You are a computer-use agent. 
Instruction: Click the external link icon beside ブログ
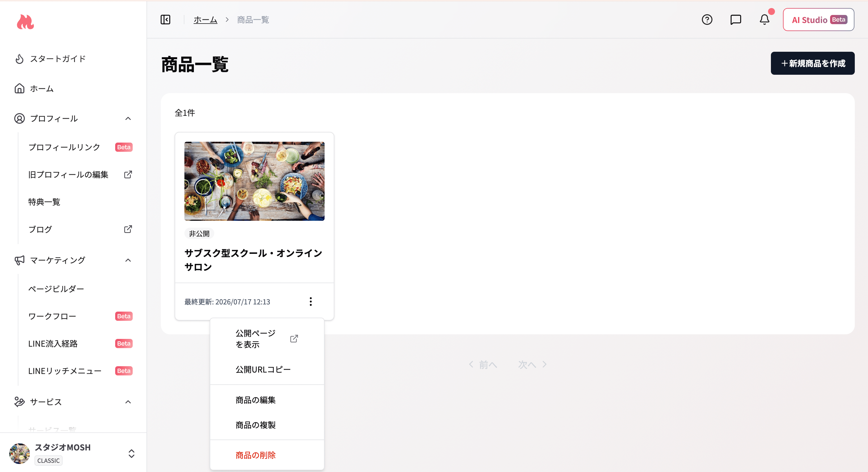128,229
